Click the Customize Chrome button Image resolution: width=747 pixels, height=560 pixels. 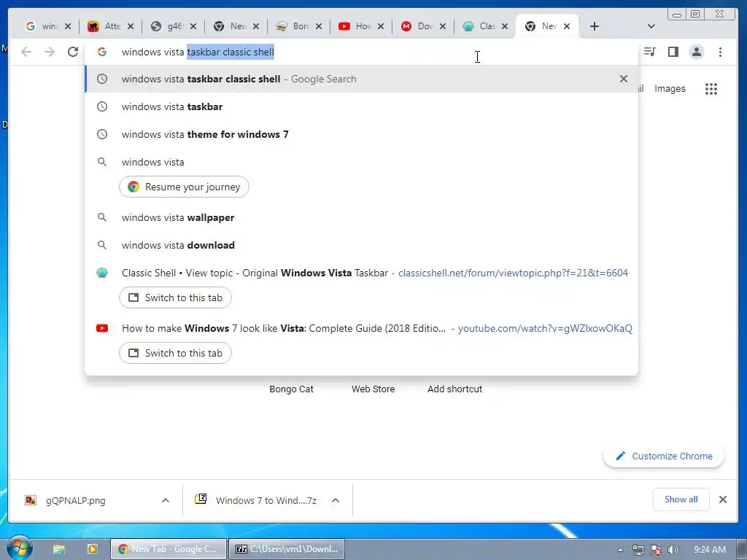coord(664,456)
